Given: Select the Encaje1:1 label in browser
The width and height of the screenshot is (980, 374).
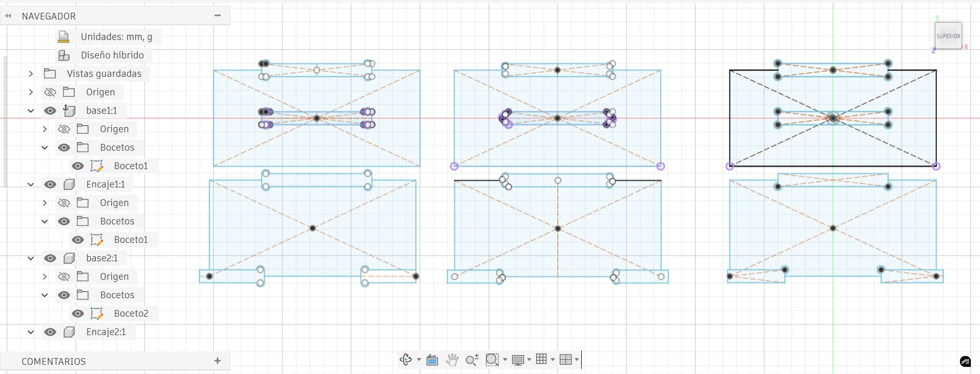Looking at the screenshot, I should 106,184.
